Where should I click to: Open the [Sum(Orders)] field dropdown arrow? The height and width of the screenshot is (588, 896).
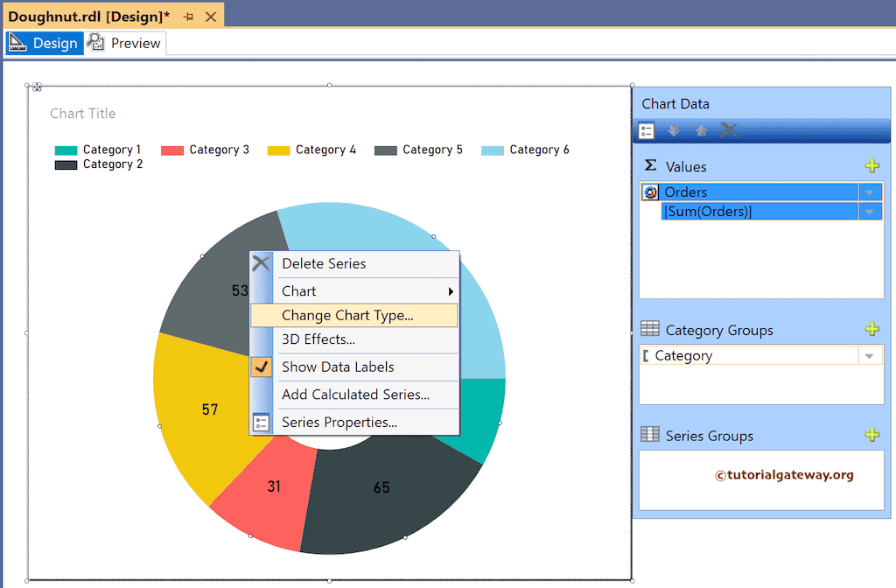869,212
